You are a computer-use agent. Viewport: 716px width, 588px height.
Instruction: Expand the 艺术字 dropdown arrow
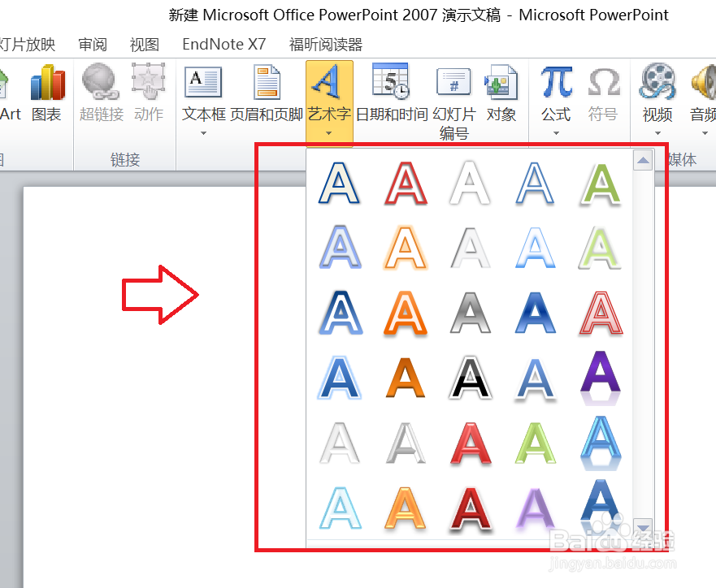pyautogui.click(x=329, y=133)
